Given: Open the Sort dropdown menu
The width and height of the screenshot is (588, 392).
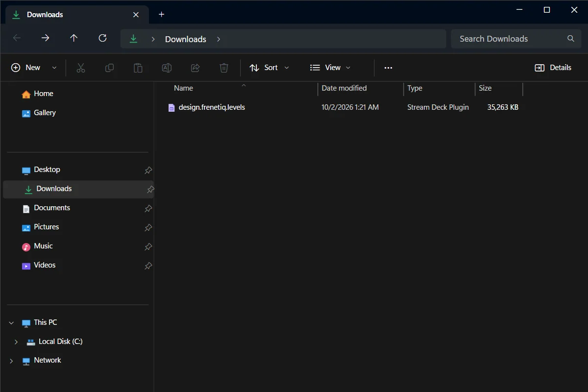Looking at the screenshot, I should [x=269, y=68].
